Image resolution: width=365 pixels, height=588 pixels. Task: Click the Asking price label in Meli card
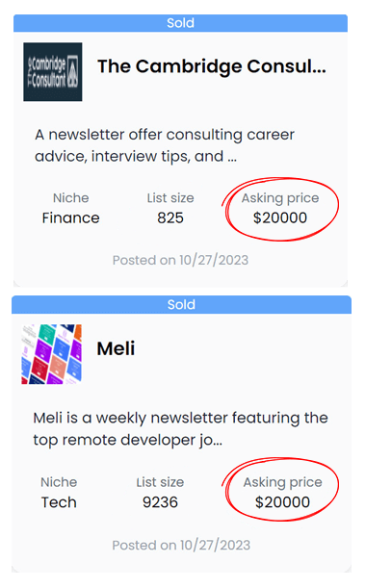(283, 483)
